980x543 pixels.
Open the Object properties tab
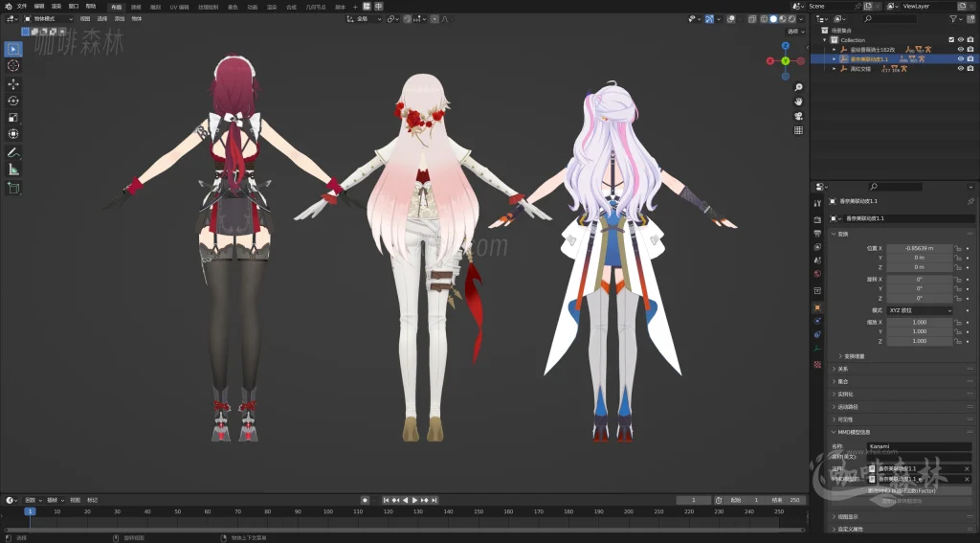tap(817, 307)
